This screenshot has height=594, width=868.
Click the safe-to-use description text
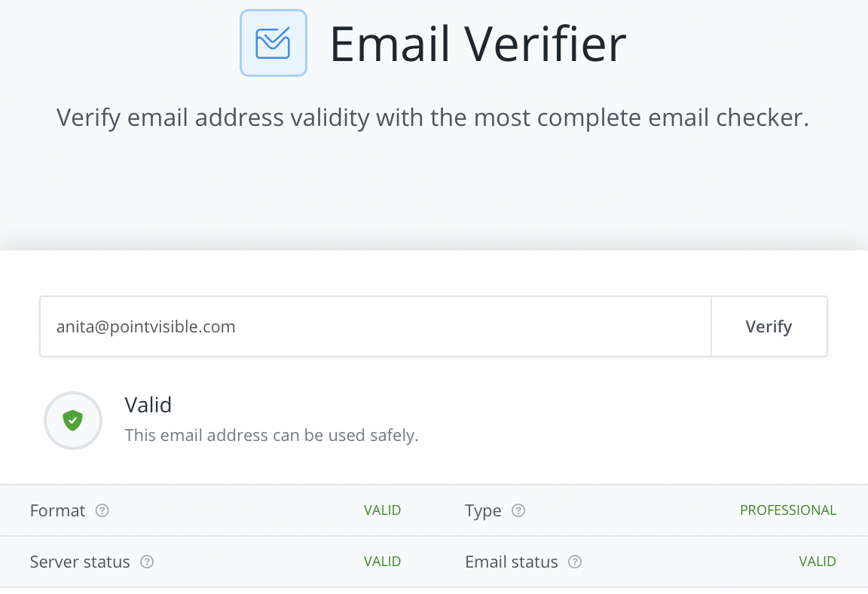[272, 435]
